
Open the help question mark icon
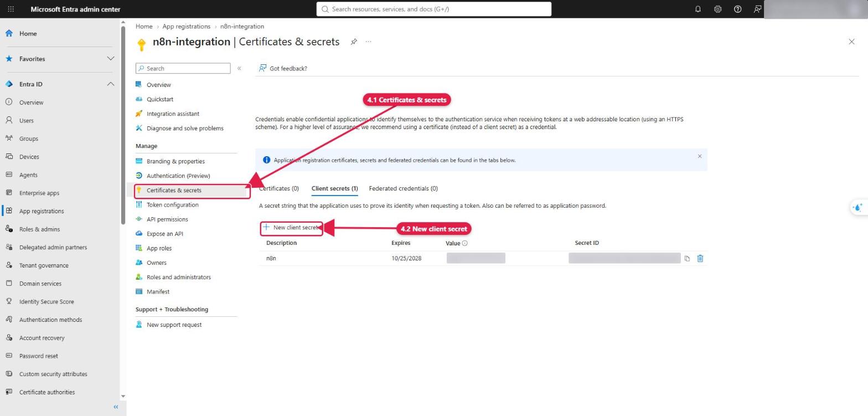(737, 9)
